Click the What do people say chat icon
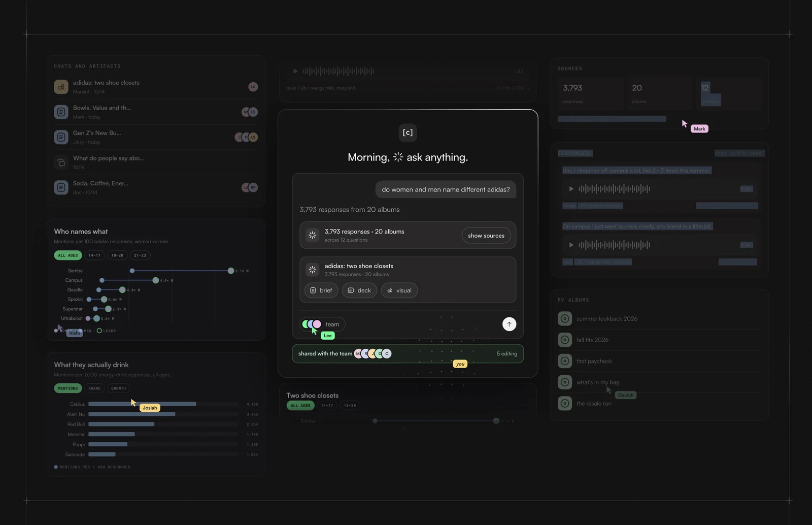Screen dimensions: 812x525 61,162
